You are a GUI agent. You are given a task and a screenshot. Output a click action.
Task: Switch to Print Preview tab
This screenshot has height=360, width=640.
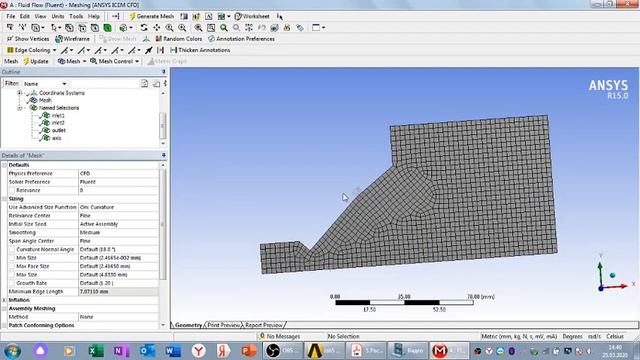point(223,325)
